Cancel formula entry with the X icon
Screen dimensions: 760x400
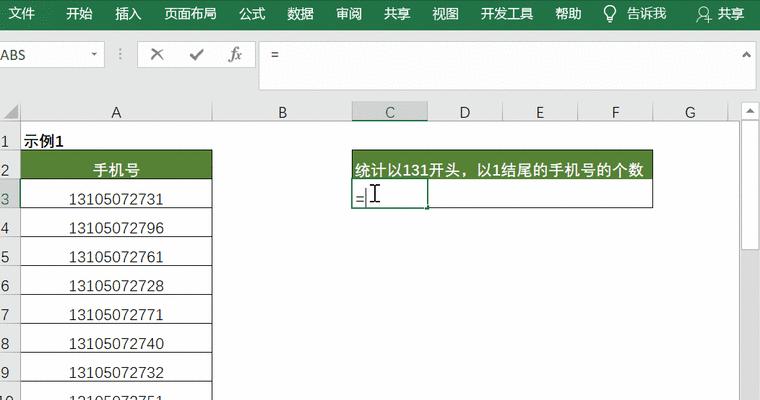pyautogui.click(x=157, y=54)
